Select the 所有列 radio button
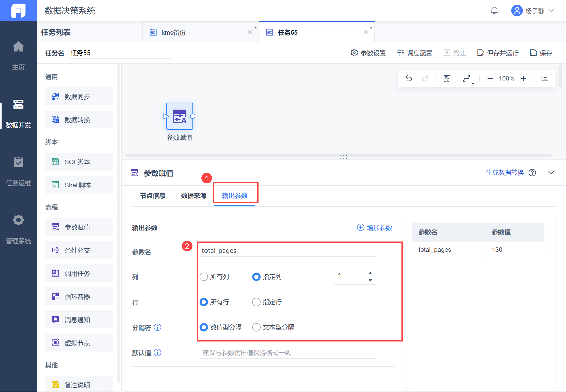The height and width of the screenshot is (392, 566). point(204,277)
